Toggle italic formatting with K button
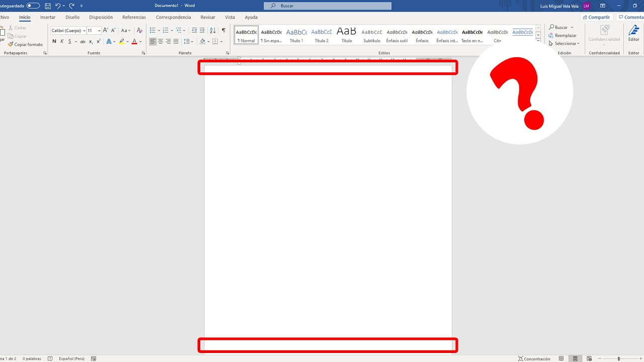644x362 pixels. [62, 41]
